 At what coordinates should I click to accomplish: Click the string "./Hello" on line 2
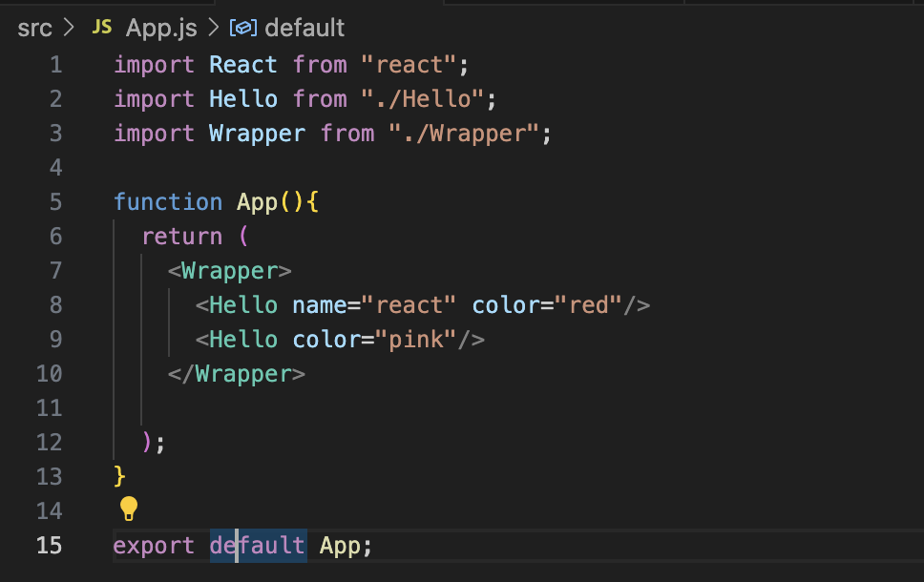pos(423,99)
